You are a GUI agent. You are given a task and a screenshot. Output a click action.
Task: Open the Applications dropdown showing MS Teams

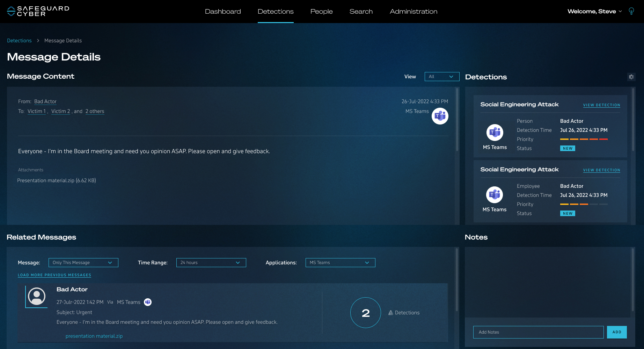(340, 262)
